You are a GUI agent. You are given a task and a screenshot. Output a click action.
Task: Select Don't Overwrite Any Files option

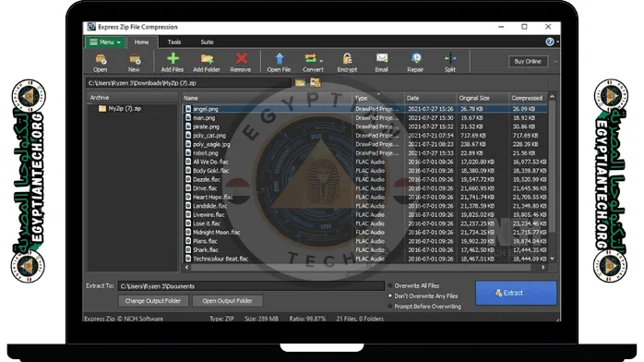pos(390,296)
